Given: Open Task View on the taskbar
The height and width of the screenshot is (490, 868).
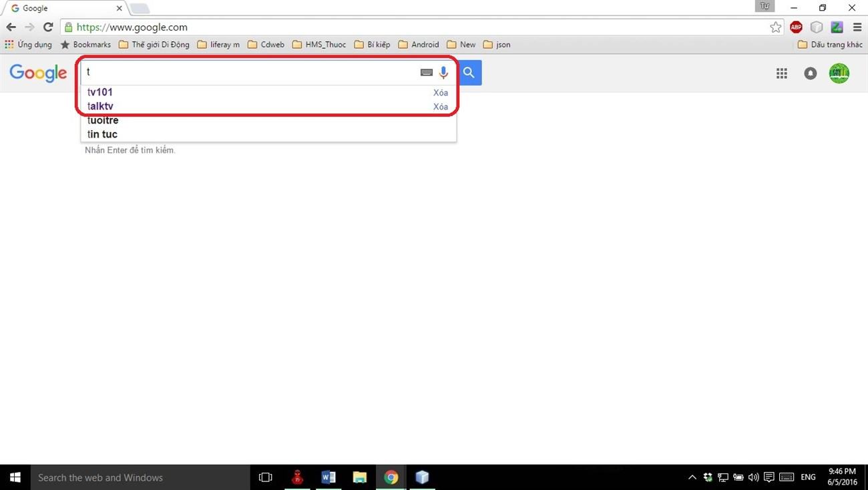Looking at the screenshot, I should (x=265, y=477).
